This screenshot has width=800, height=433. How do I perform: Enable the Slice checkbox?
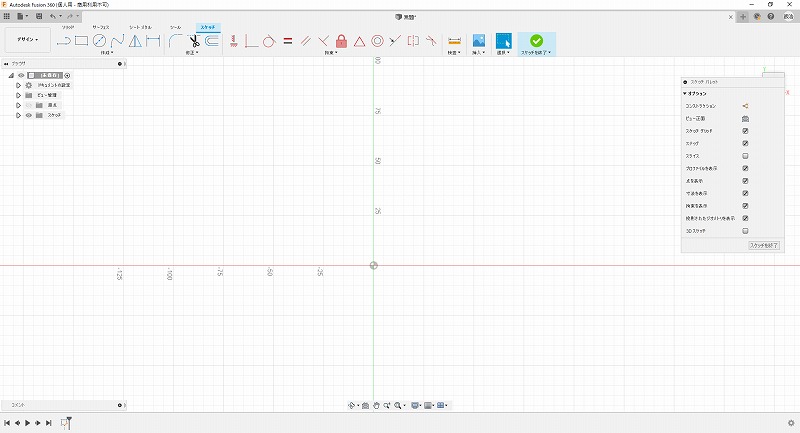745,156
